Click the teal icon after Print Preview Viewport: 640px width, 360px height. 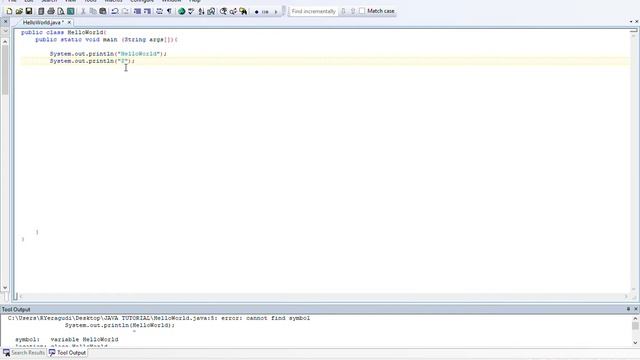point(71,11)
